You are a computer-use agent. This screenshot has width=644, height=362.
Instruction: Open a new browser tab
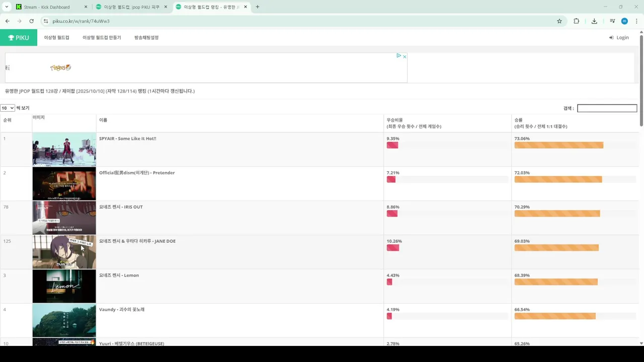(x=258, y=7)
